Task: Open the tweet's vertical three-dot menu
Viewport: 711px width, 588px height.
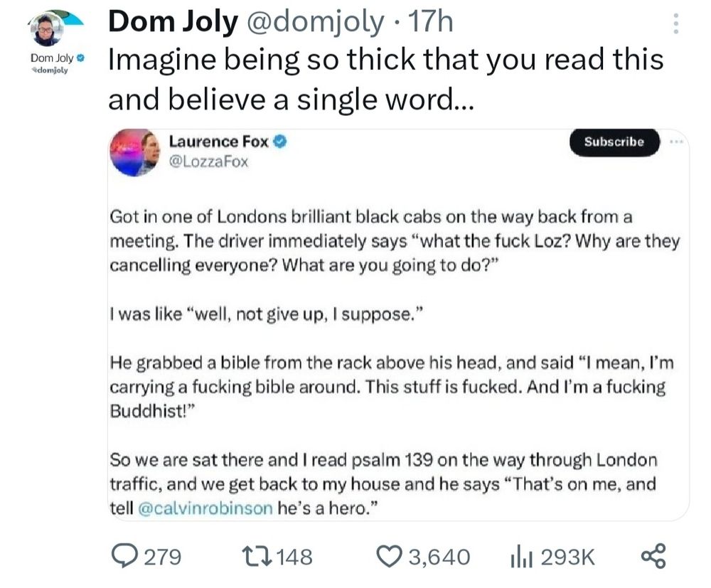Action: click(675, 25)
